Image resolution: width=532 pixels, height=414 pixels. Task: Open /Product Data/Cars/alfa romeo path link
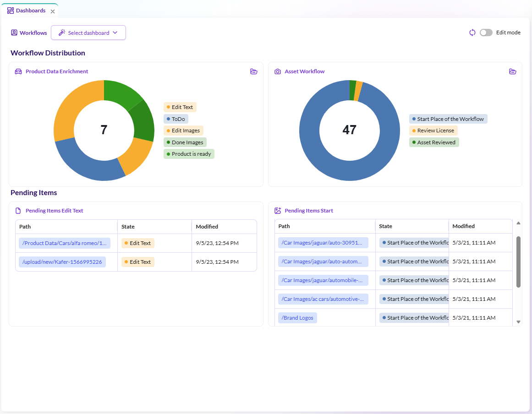pos(65,243)
